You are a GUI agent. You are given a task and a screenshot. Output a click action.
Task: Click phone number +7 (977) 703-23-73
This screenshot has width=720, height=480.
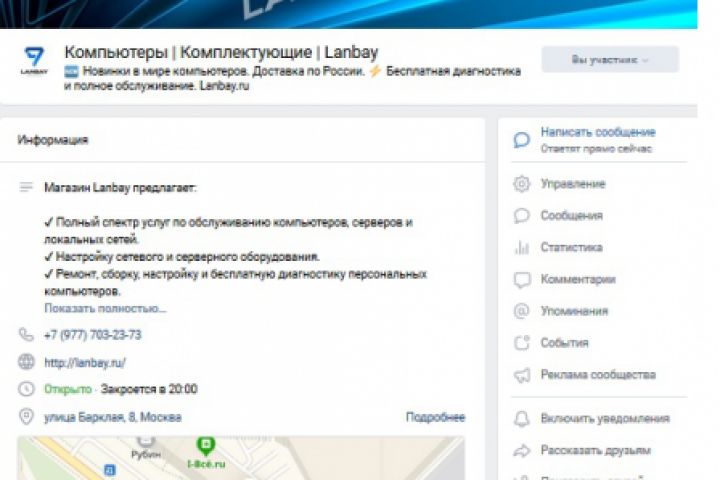tap(93, 335)
